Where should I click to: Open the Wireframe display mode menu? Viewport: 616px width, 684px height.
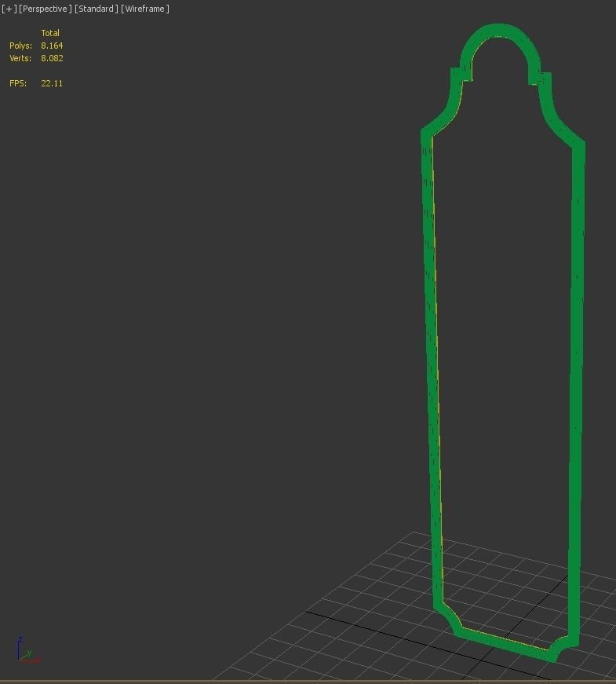coord(144,9)
